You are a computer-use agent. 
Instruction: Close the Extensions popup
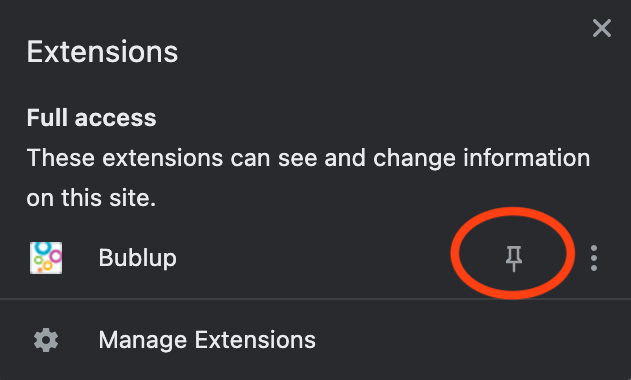(602, 28)
